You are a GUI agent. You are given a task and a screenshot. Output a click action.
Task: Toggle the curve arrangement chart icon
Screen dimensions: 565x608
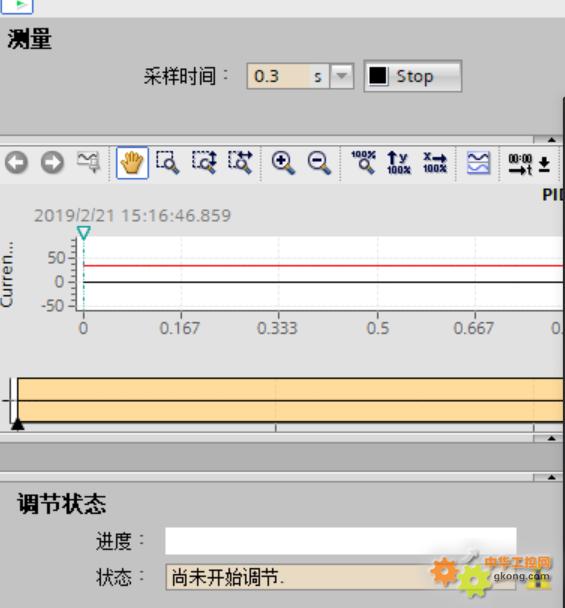479,163
